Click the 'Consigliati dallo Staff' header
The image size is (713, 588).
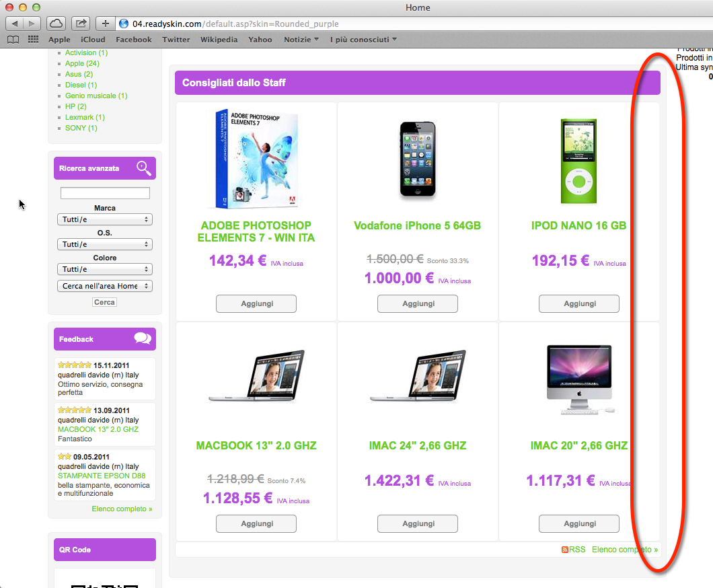click(x=418, y=83)
